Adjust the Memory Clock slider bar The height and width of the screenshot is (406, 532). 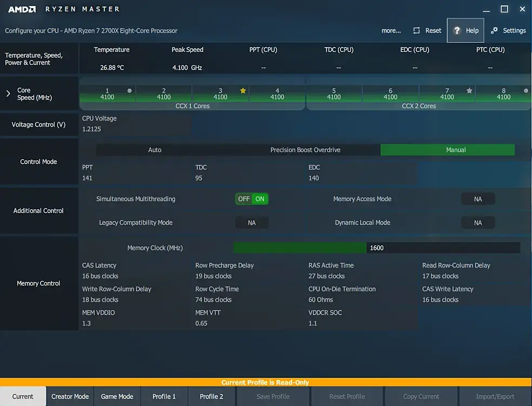click(x=377, y=248)
